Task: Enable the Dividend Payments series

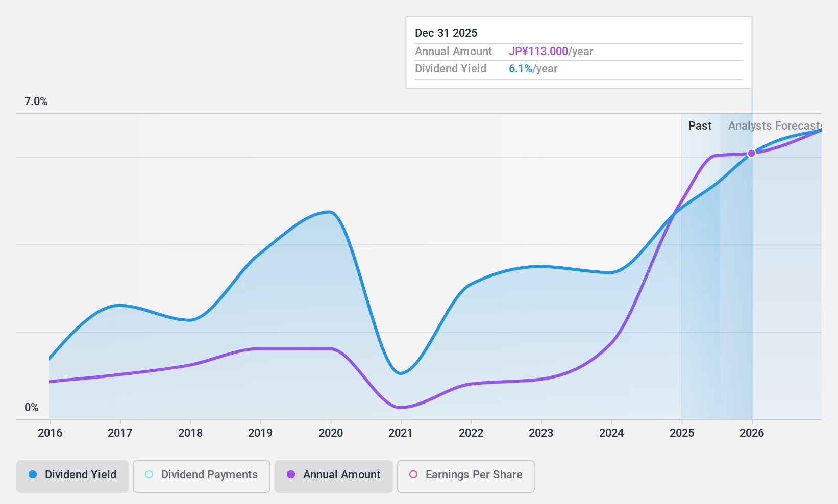Action: point(202,476)
